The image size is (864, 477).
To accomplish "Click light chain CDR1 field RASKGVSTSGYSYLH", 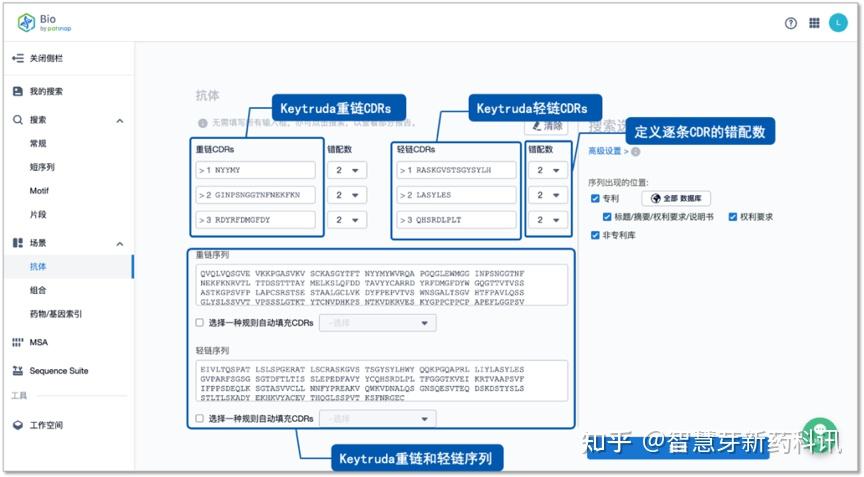I will point(457,170).
